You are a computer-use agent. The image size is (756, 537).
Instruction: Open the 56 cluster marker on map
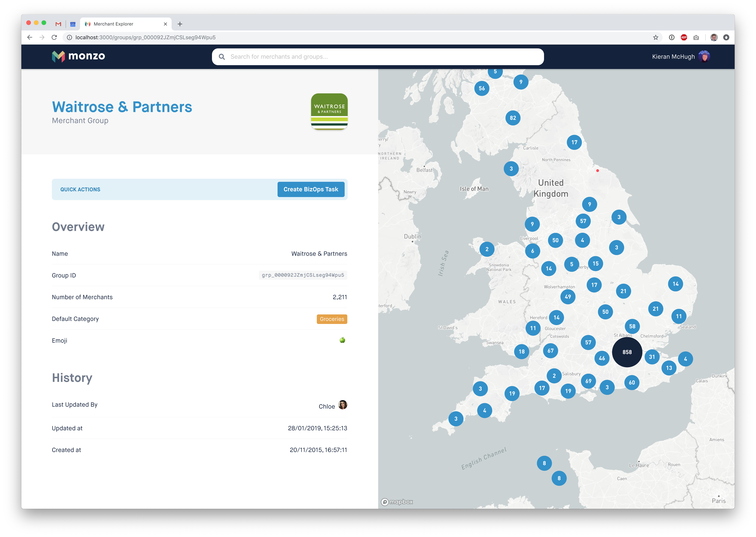pyautogui.click(x=482, y=88)
